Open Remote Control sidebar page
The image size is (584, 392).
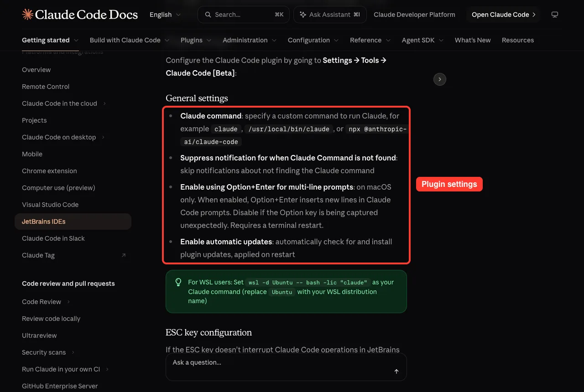point(73,87)
